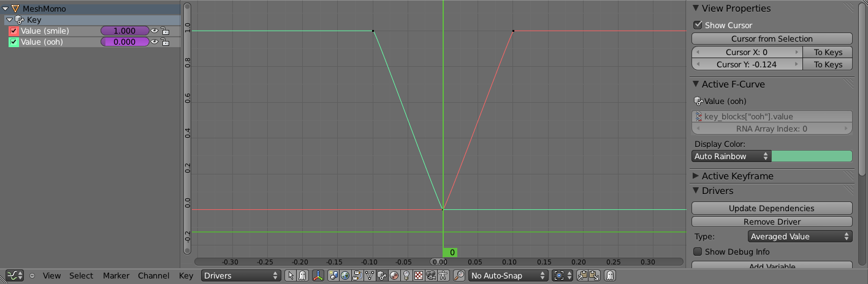The height and width of the screenshot is (284, 868).
Task: Open the No Auto-Snap dropdown
Action: [x=508, y=275]
